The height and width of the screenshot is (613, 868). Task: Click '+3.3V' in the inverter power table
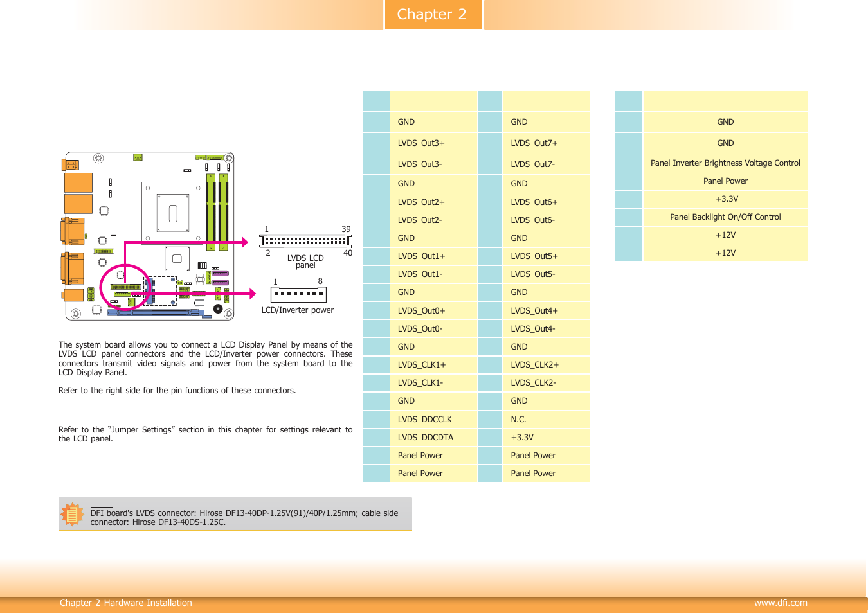click(726, 199)
